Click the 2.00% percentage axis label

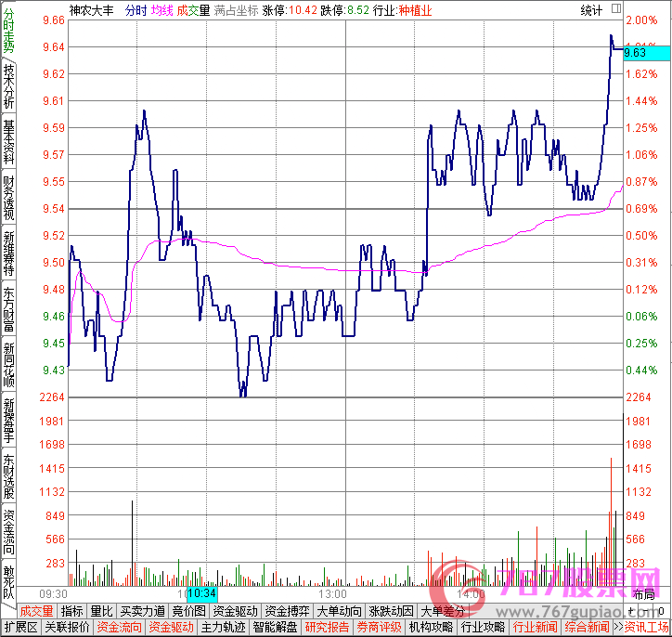(x=641, y=20)
